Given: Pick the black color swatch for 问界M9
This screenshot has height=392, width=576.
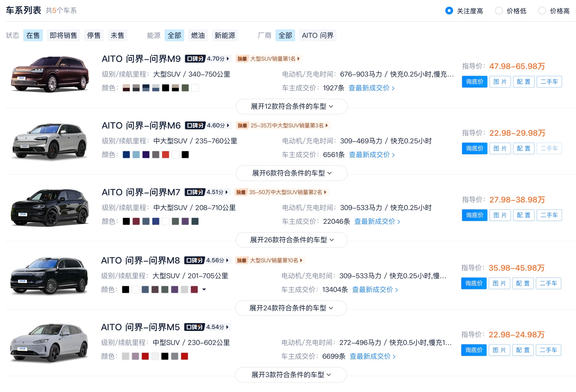Looking at the screenshot, I should click(x=166, y=88).
